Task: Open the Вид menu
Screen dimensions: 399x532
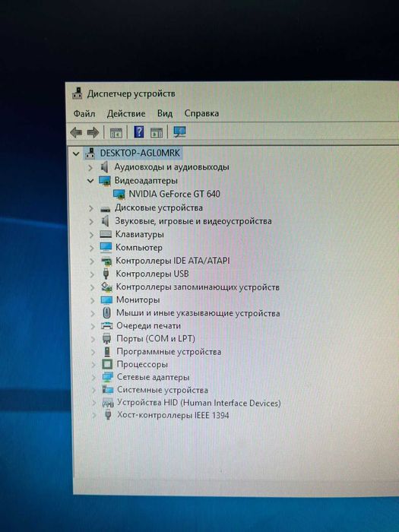Action: point(165,113)
